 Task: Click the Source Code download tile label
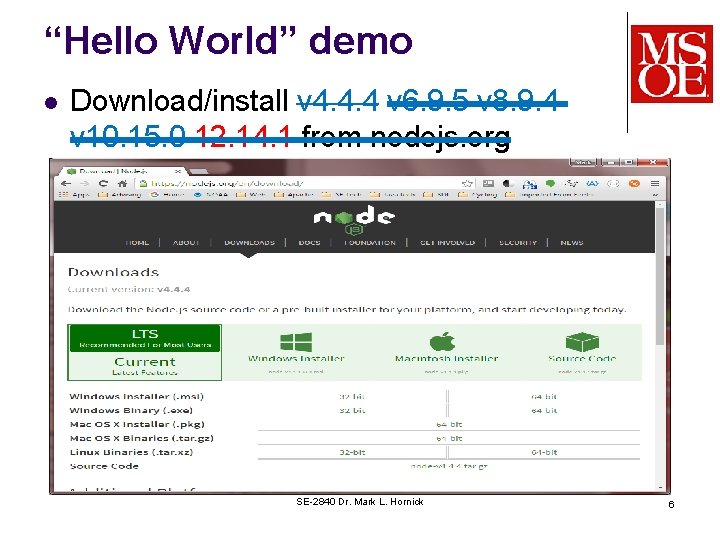pos(582,358)
